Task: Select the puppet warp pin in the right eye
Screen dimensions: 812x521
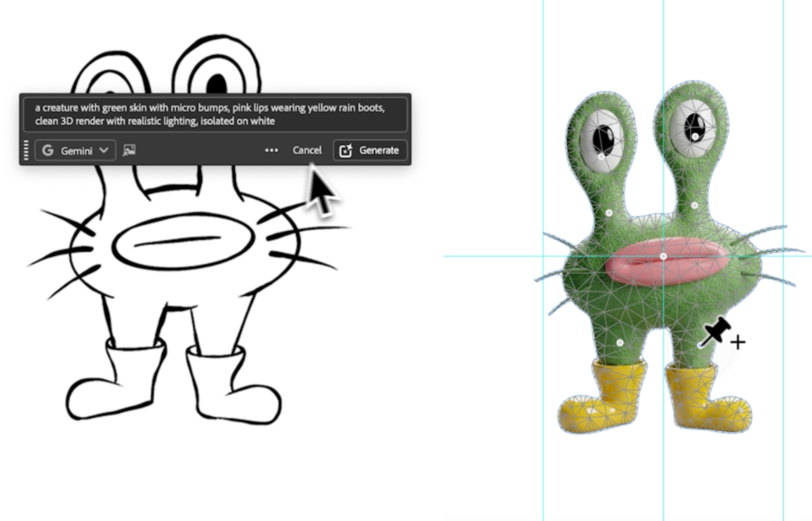Action: point(695,137)
